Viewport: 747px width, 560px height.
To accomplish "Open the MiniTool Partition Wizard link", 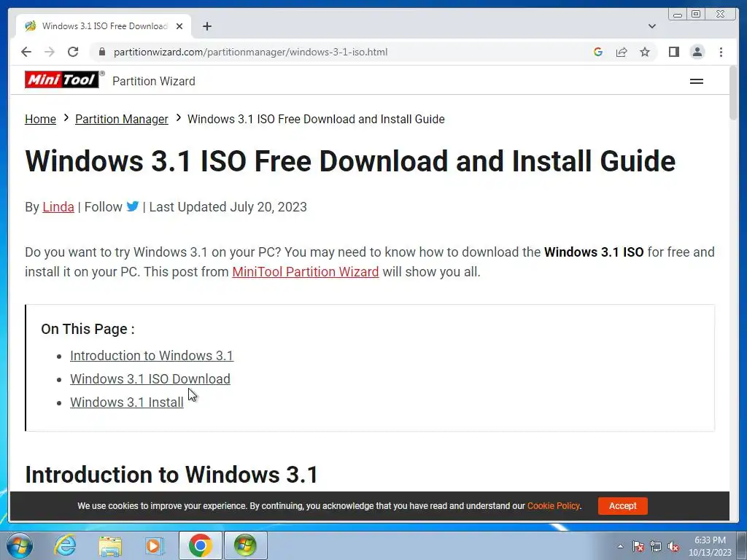I will [x=306, y=272].
